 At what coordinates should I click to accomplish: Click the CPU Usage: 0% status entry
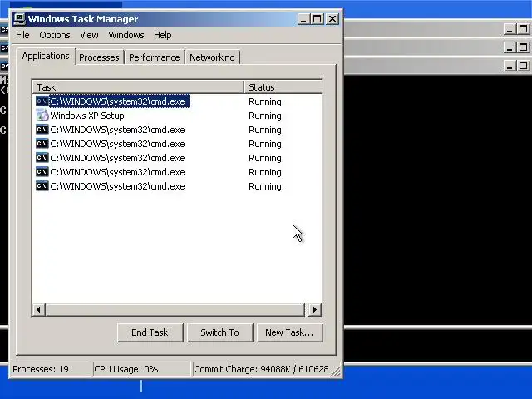coord(141,369)
